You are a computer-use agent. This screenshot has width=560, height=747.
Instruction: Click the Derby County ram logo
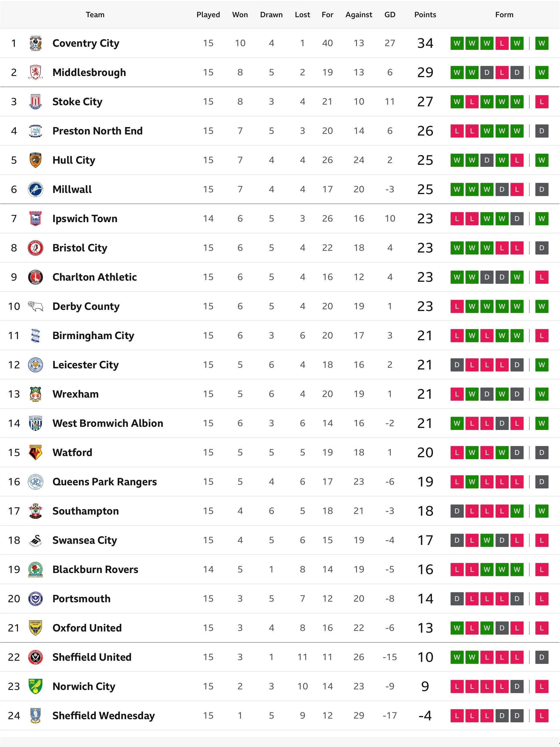[36, 306]
